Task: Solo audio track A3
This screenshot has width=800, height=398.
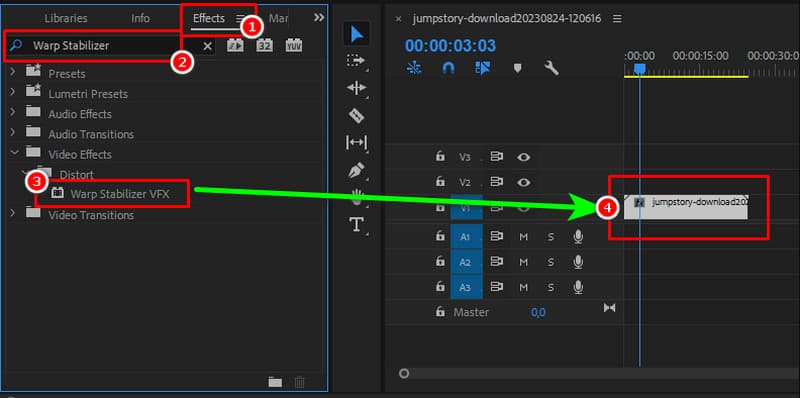Action: [551, 288]
